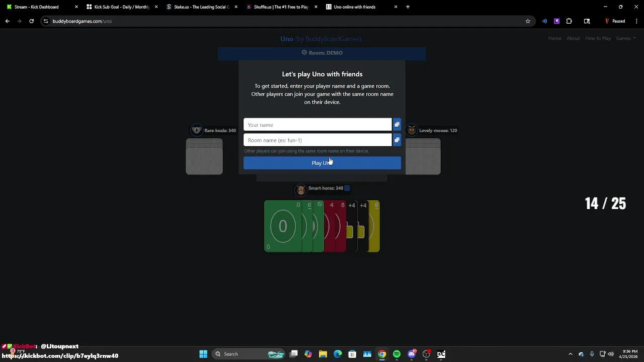
Task: Open Task View from taskbar
Action: pos(294,354)
